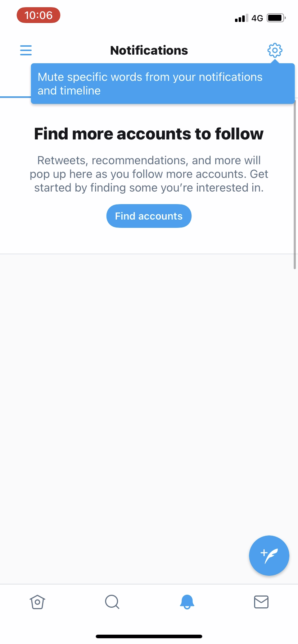The height and width of the screenshot is (644, 298).
Task: Open the notification settings gear
Action: click(x=275, y=50)
